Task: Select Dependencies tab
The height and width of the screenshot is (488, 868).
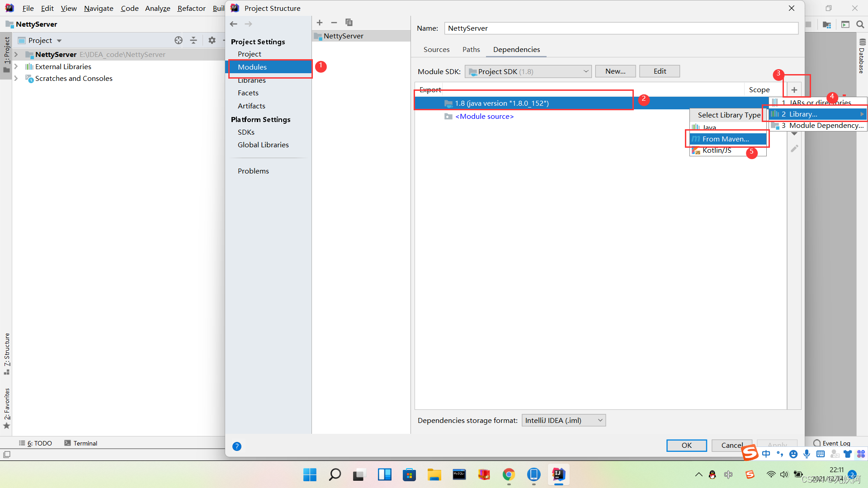Action: point(516,49)
